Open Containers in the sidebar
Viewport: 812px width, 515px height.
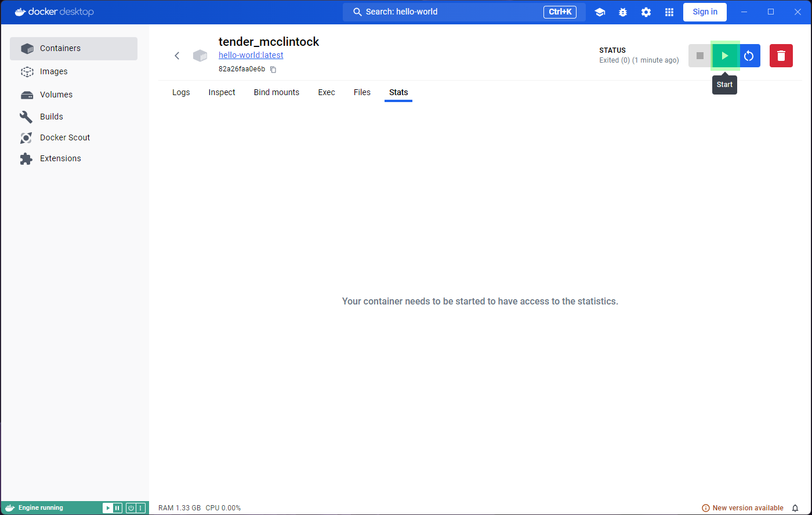(x=74, y=49)
